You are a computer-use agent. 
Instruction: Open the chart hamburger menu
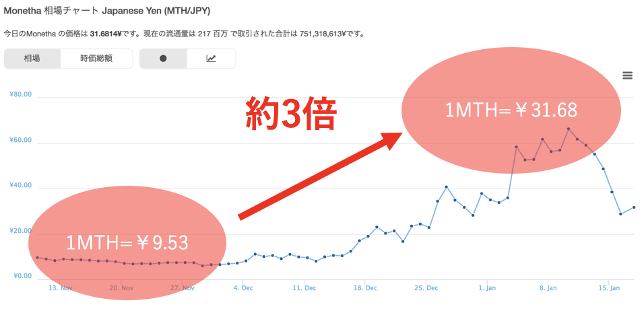coord(627,75)
